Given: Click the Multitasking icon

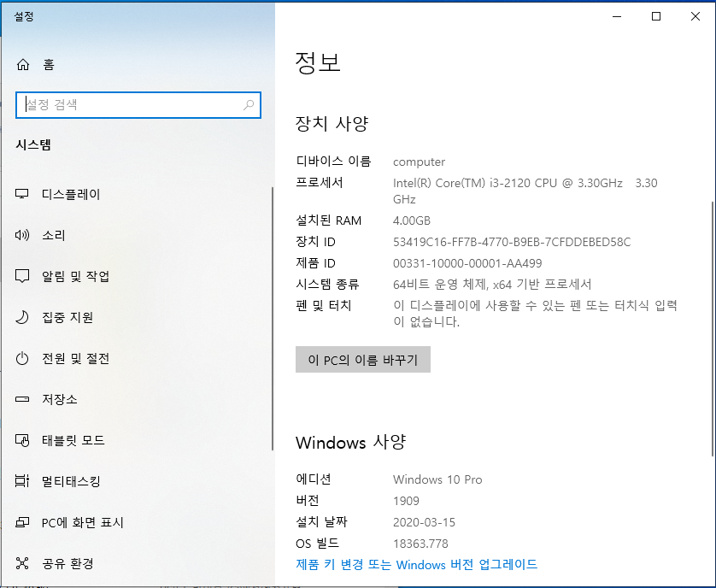Looking at the screenshot, I should (22, 481).
